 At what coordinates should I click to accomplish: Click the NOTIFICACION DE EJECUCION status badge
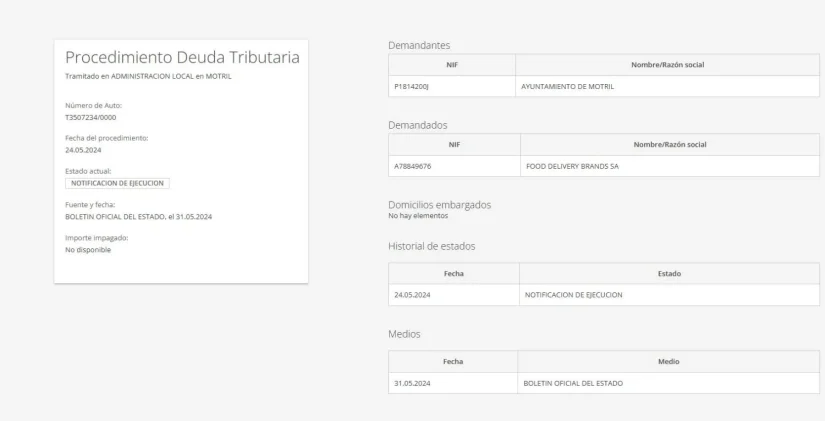point(117,183)
